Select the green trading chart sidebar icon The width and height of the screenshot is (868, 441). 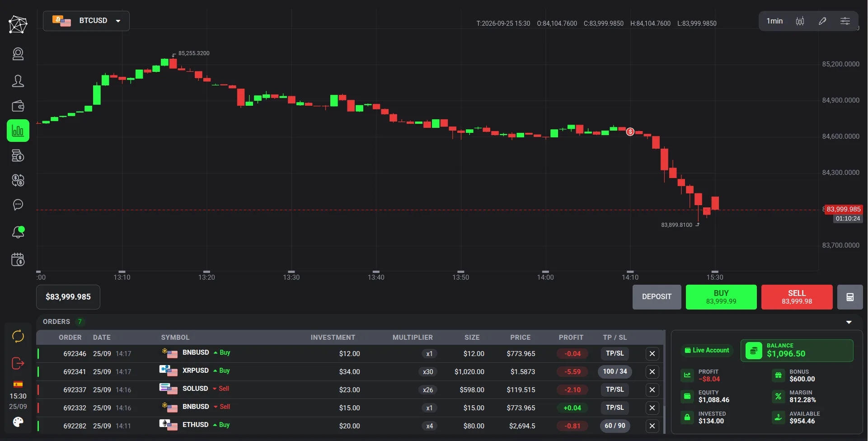coord(18,131)
